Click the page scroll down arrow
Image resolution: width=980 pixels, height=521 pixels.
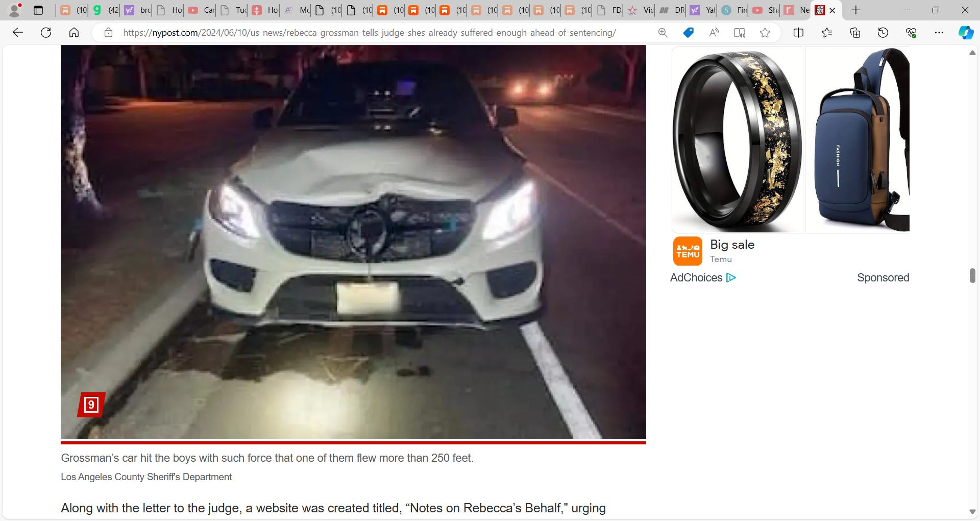[972, 512]
